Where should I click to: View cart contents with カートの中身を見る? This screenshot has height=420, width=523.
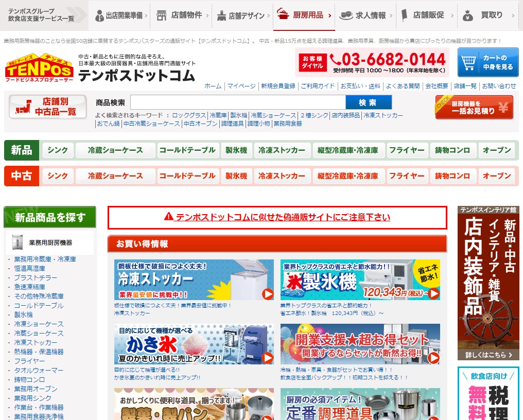488,62
